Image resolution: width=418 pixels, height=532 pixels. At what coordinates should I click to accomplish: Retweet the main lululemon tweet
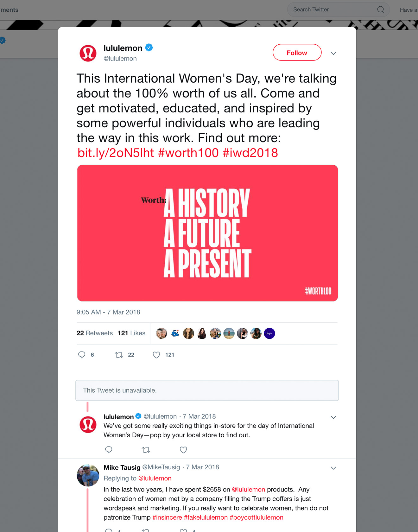[x=119, y=355]
